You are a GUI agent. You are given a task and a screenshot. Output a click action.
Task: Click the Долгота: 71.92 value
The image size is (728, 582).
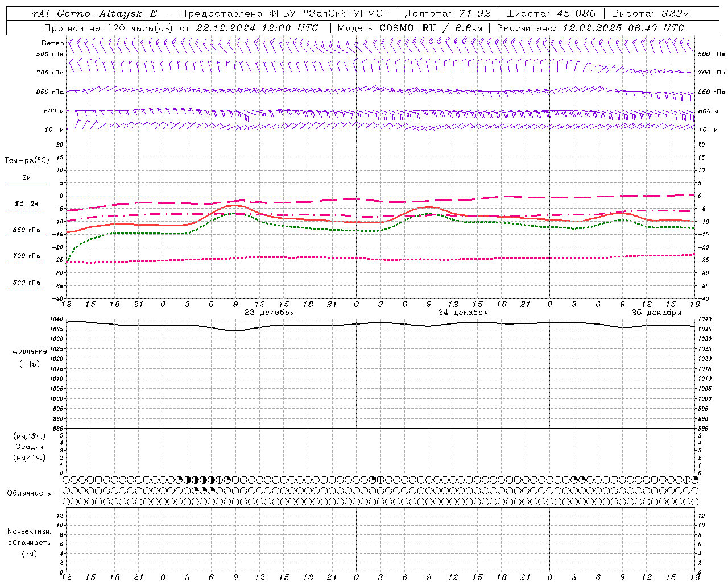click(448, 14)
